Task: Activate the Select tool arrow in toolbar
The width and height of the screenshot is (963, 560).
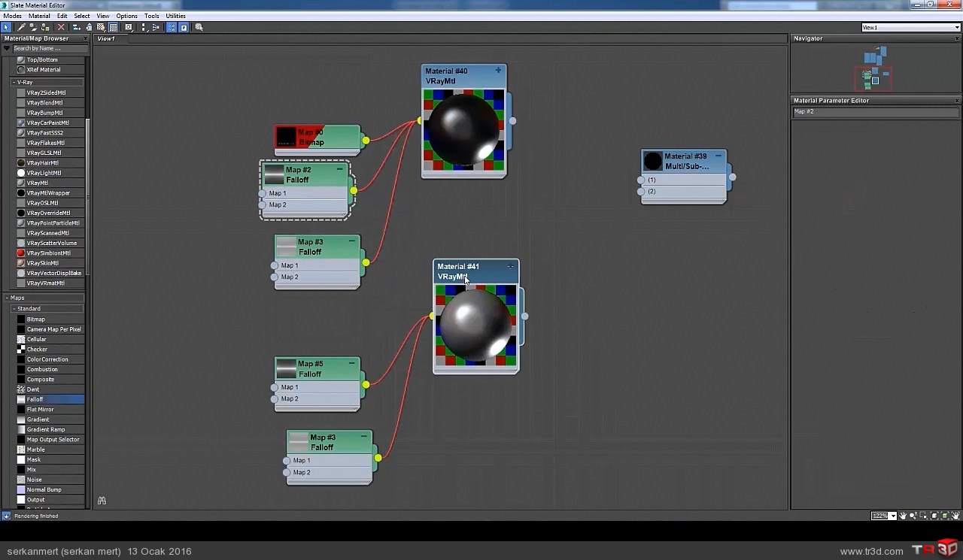Action: click(x=6, y=27)
